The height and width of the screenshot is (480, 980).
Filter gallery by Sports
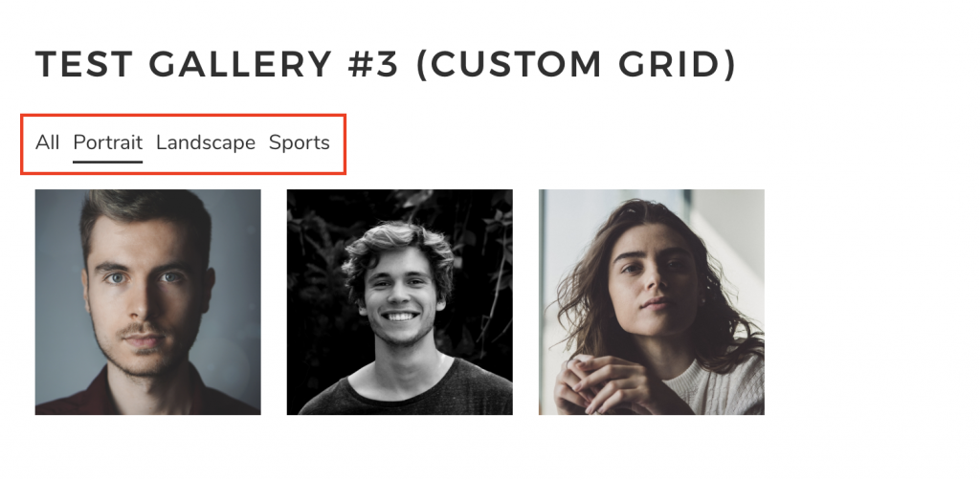pyautogui.click(x=300, y=142)
